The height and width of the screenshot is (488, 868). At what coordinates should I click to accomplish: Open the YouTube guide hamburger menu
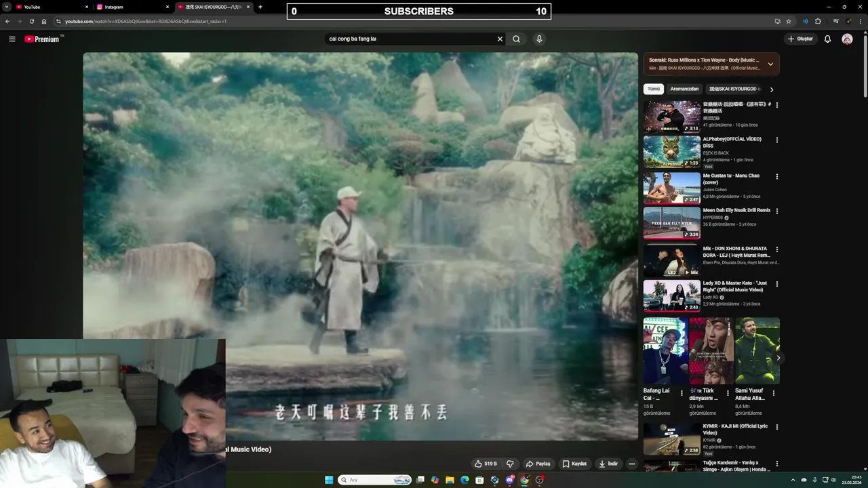pos(12,39)
